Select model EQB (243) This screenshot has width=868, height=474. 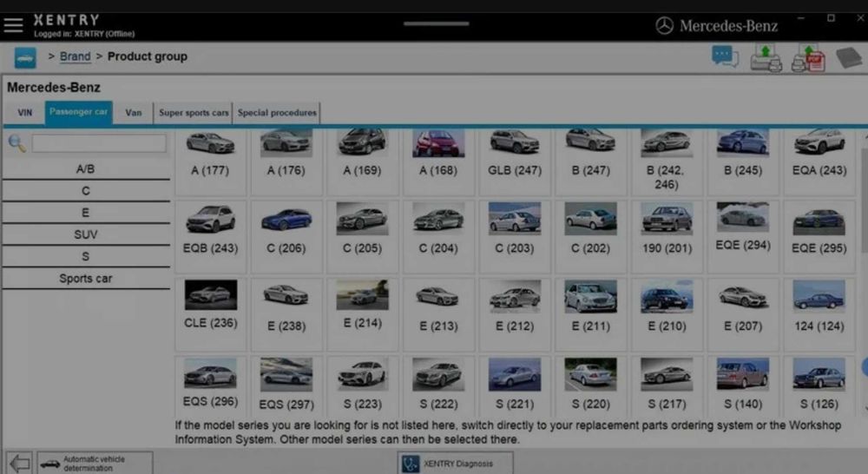210,236
